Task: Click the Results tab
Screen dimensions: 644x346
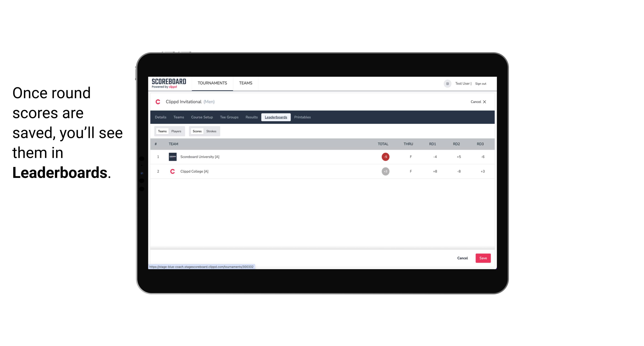Action: coord(251,117)
